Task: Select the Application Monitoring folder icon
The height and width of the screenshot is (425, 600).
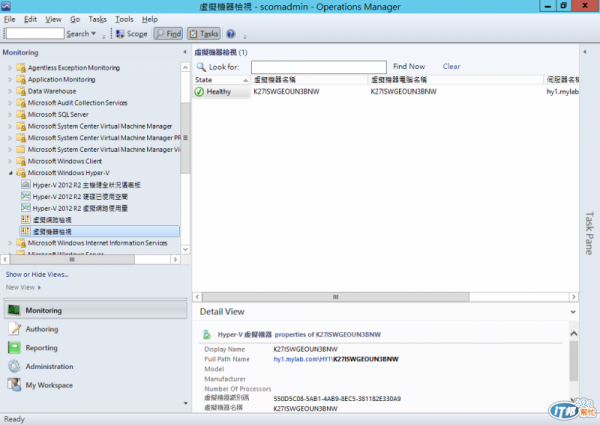Action: tap(21, 80)
